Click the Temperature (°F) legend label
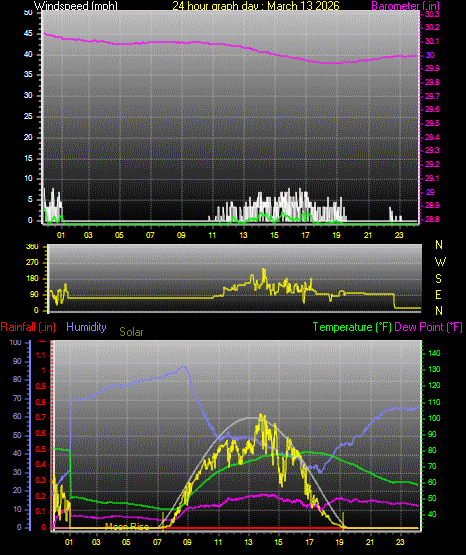Screen dimensions: 466x555 click(352, 327)
